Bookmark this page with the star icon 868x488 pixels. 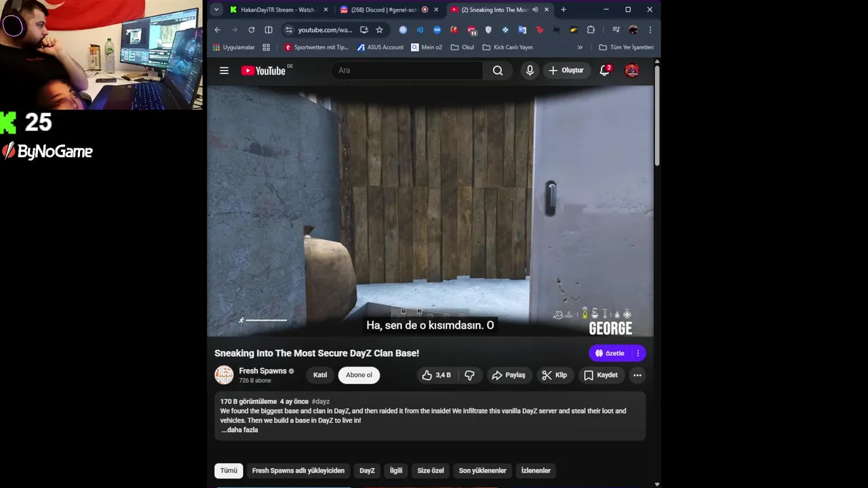click(x=379, y=30)
